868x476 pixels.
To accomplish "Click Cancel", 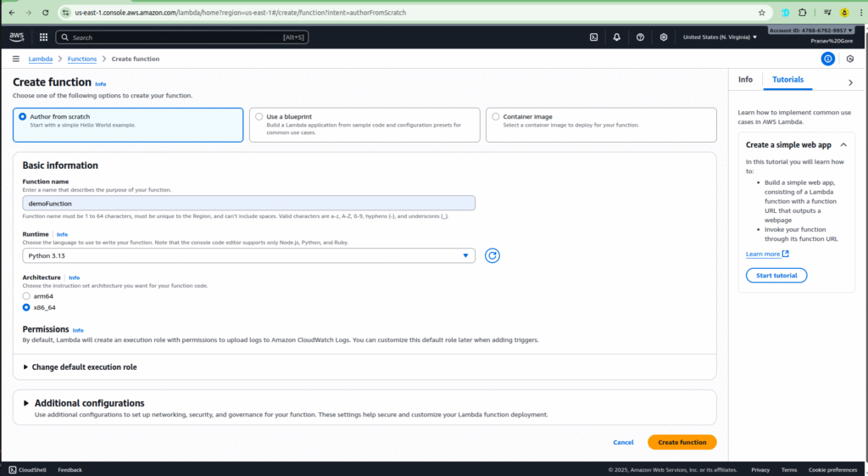I will point(623,442).
